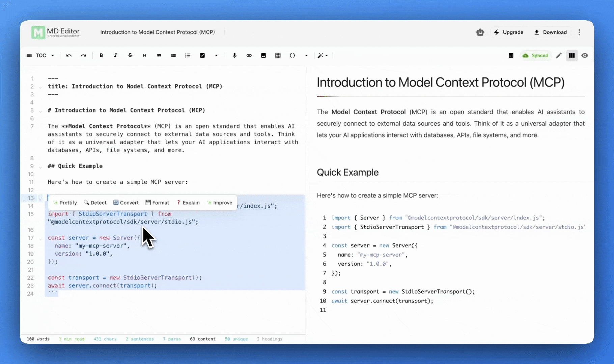Click the Upgrade button

[509, 32]
